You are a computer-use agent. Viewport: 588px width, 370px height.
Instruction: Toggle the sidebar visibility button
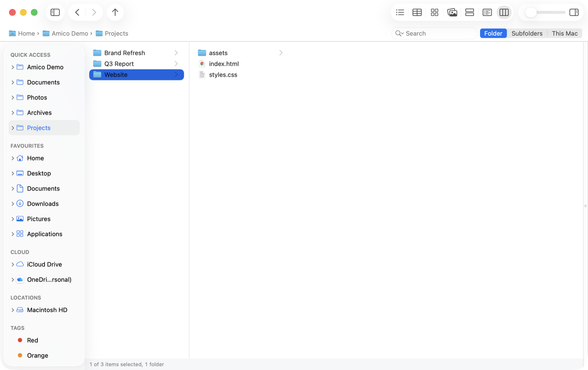[x=55, y=12]
